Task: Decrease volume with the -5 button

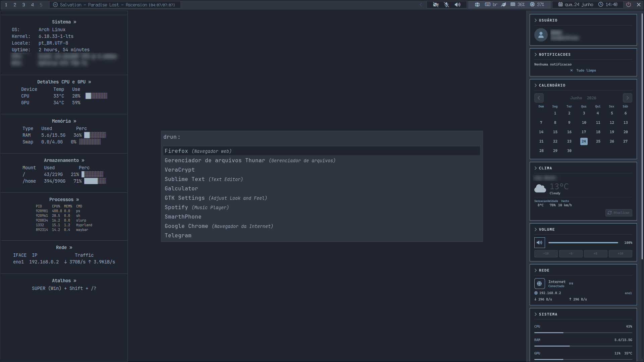Action: coord(571,254)
